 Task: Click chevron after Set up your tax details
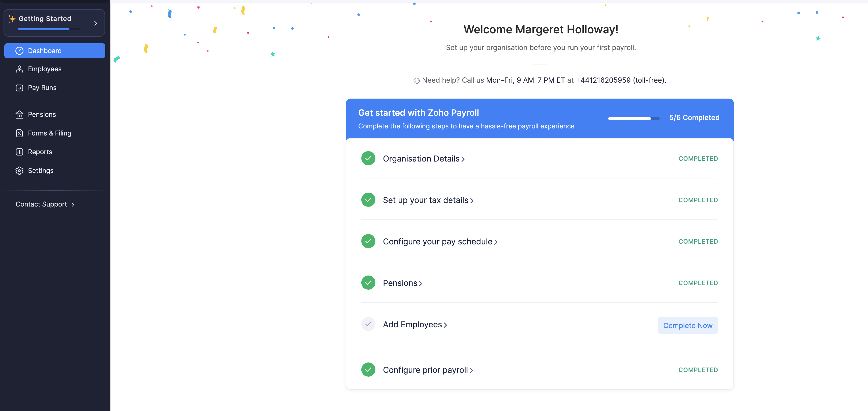(x=472, y=201)
